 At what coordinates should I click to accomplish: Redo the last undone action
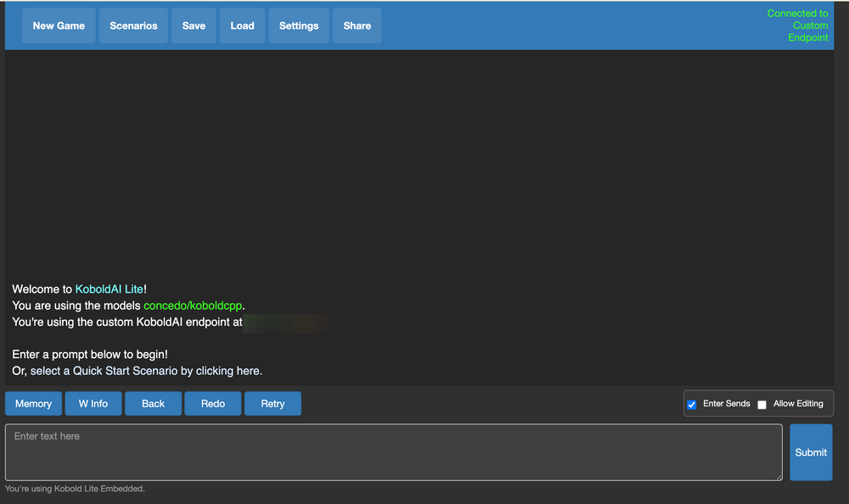click(x=212, y=403)
